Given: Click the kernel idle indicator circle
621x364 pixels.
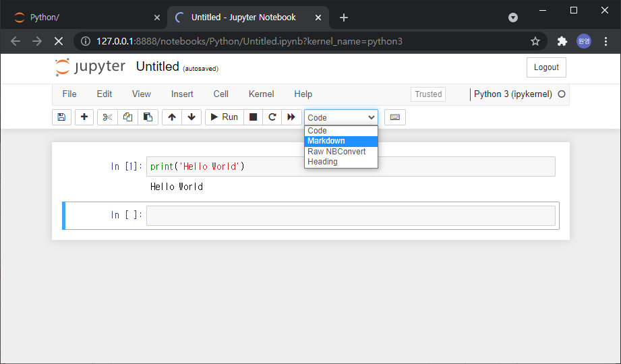Looking at the screenshot, I should point(562,94).
